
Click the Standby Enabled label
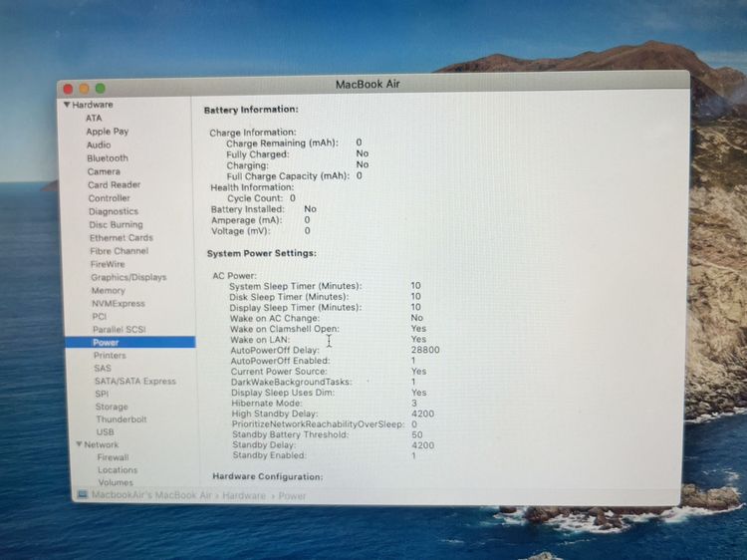[x=270, y=455]
